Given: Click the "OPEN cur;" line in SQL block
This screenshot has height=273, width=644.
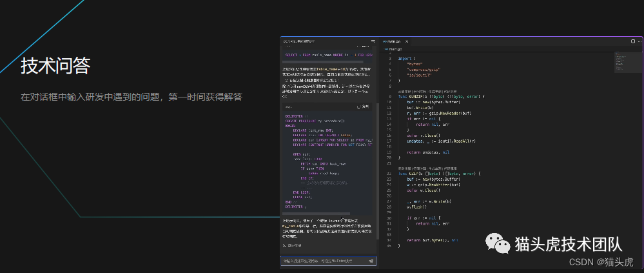Looking at the screenshot, I should (x=302, y=154).
